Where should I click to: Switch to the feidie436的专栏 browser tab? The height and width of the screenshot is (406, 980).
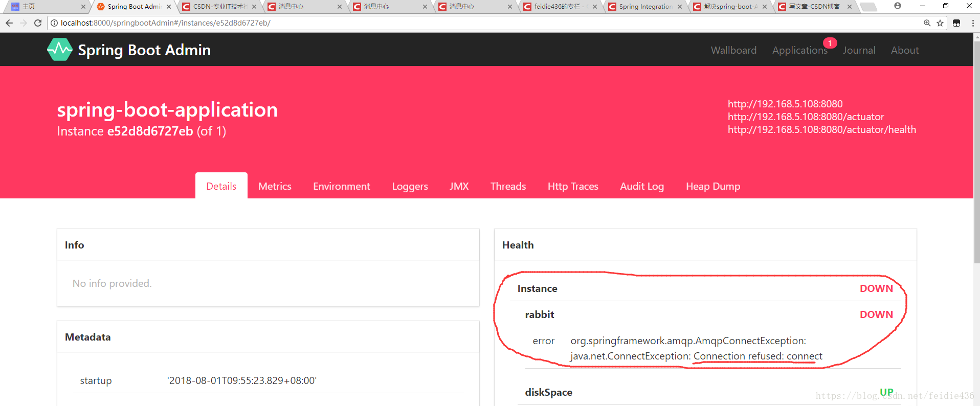pos(560,7)
